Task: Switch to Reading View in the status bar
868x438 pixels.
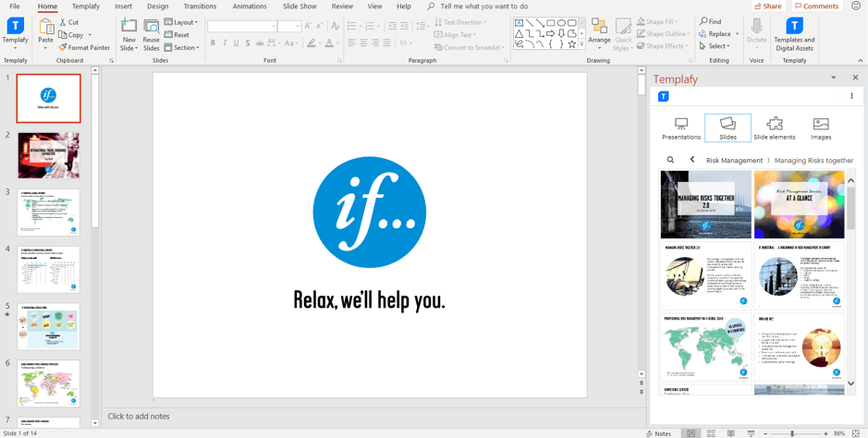Action: coord(730,433)
